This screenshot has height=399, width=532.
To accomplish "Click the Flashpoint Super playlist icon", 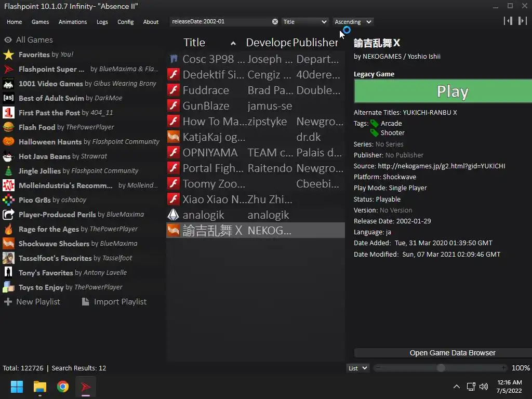I will 8,69.
